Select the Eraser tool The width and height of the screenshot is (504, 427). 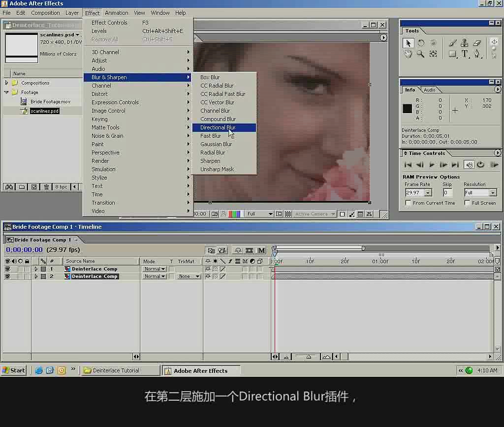click(477, 43)
